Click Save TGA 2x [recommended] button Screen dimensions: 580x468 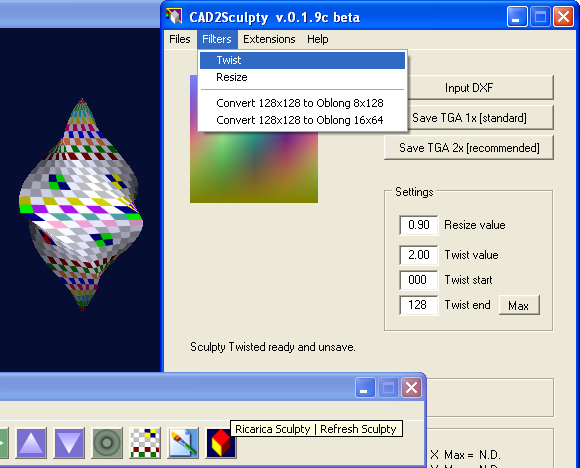[469, 148]
